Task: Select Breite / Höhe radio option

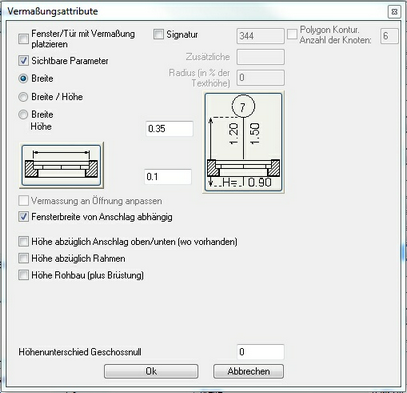Action: tap(23, 97)
